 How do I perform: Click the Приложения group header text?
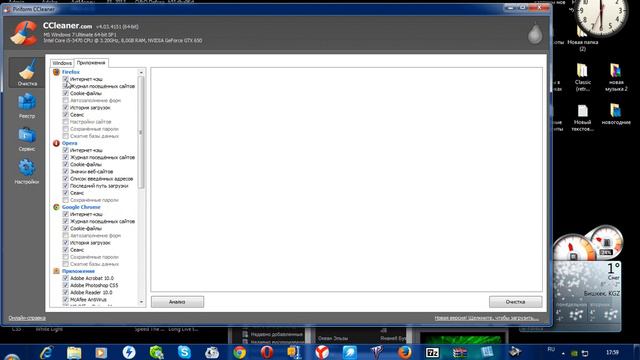[x=78, y=271]
